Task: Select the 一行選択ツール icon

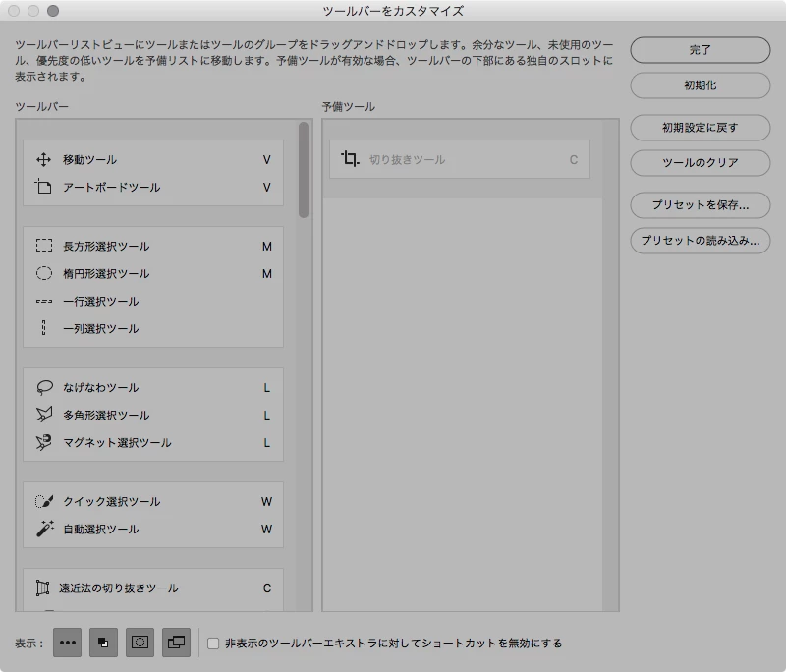Action: [44, 302]
